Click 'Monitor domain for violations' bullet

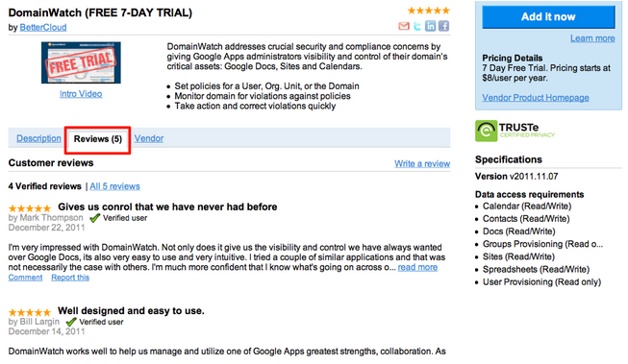[x=263, y=96]
